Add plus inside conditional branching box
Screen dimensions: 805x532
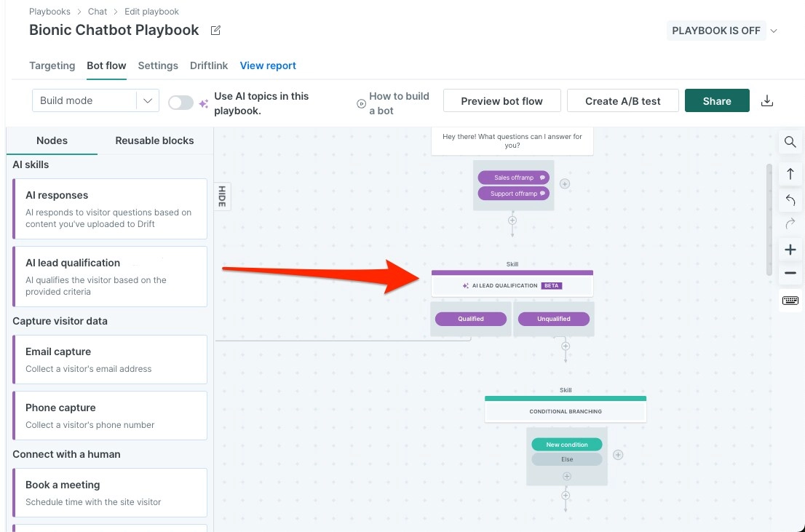[x=566, y=476]
